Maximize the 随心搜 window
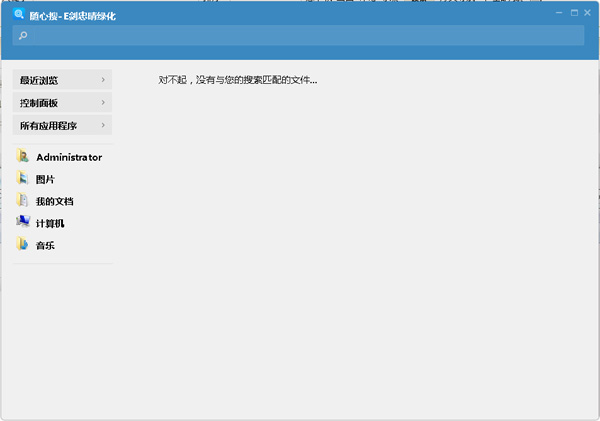 (x=574, y=13)
